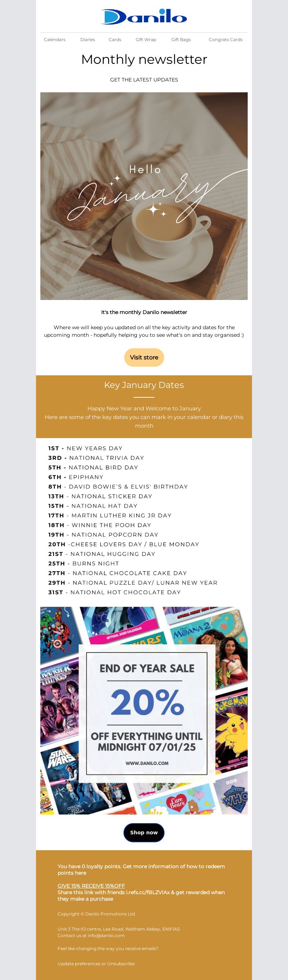This screenshot has height=980, width=288.
Task: Click the Unsubscribe link in the footer
Action: 121,964
